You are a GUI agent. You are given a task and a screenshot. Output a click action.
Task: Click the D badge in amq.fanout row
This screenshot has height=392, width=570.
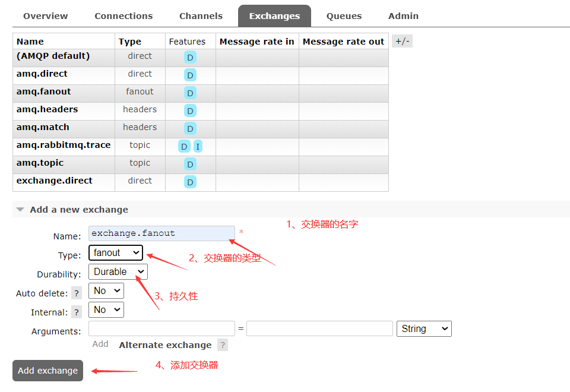[x=190, y=93]
